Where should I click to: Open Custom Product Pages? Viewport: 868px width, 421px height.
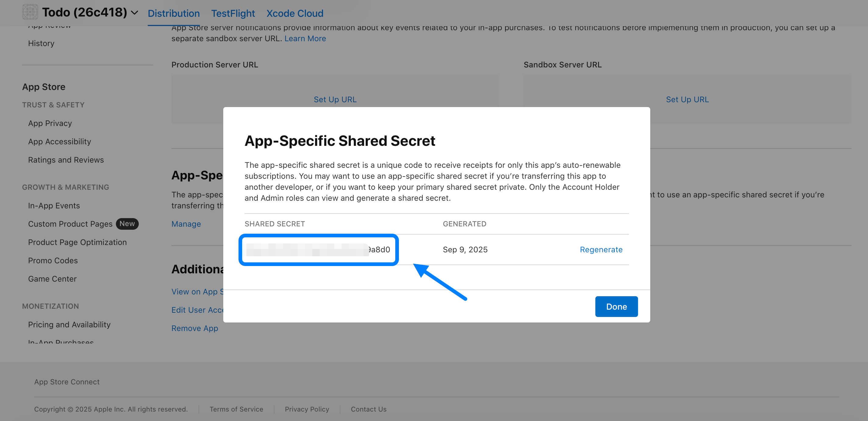pos(70,224)
